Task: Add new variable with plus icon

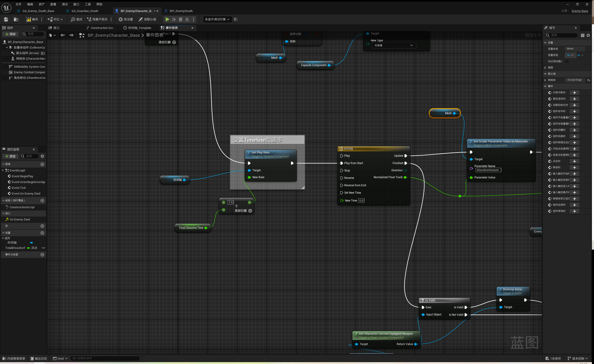Action: [43, 233]
